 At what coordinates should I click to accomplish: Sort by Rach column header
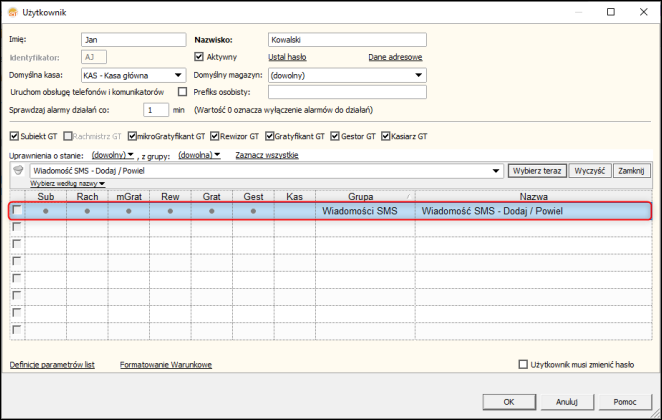(x=87, y=196)
